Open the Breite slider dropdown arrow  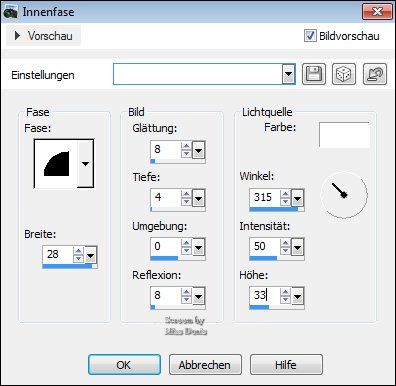91,256
